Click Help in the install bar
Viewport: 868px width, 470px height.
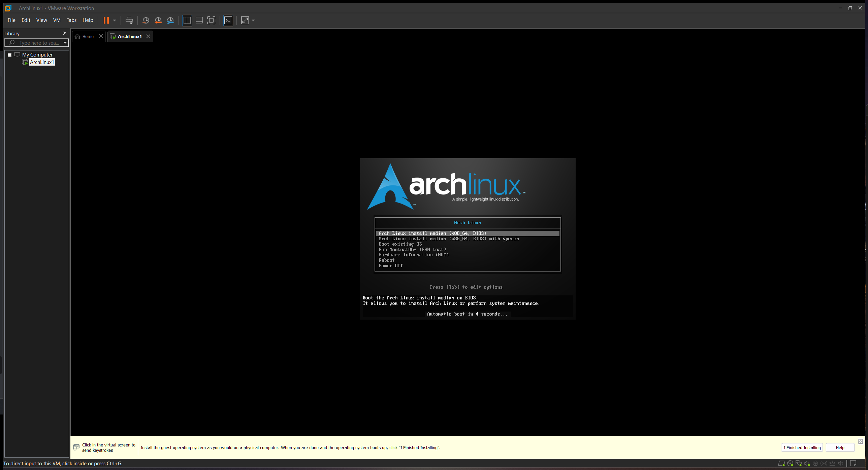[x=840, y=447]
